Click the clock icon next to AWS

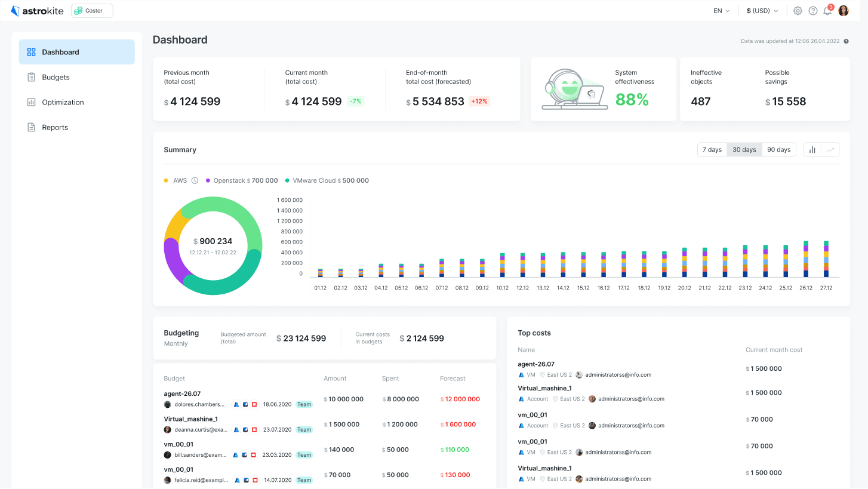[x=195, y=180]
